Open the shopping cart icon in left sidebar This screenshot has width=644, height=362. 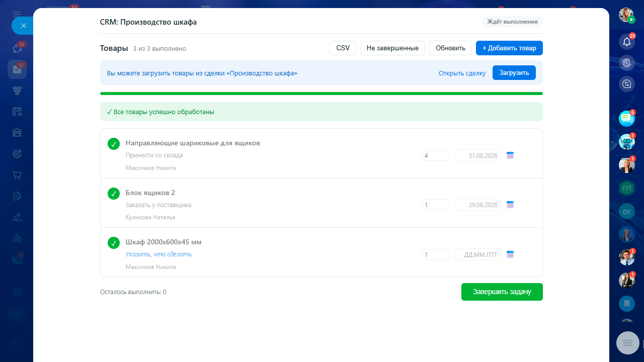click(17, 175)
